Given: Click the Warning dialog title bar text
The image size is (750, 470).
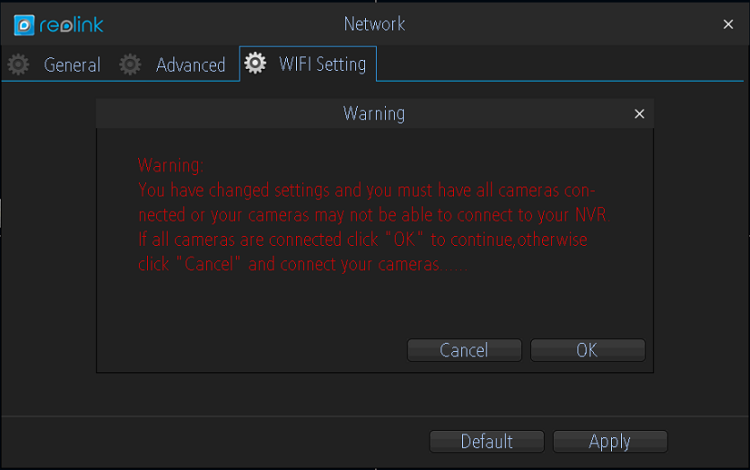Looking at the screenshot, I should [x=374, y=114].
